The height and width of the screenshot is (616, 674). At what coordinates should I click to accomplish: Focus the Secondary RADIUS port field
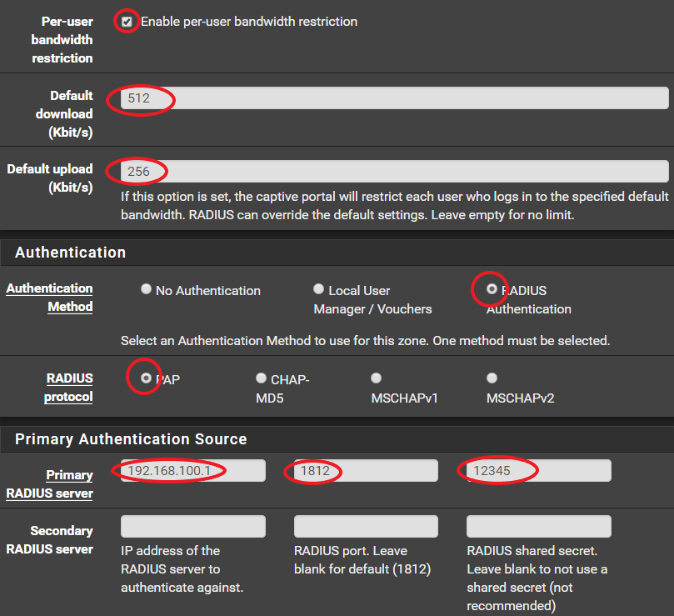click(x=366, y=526)
